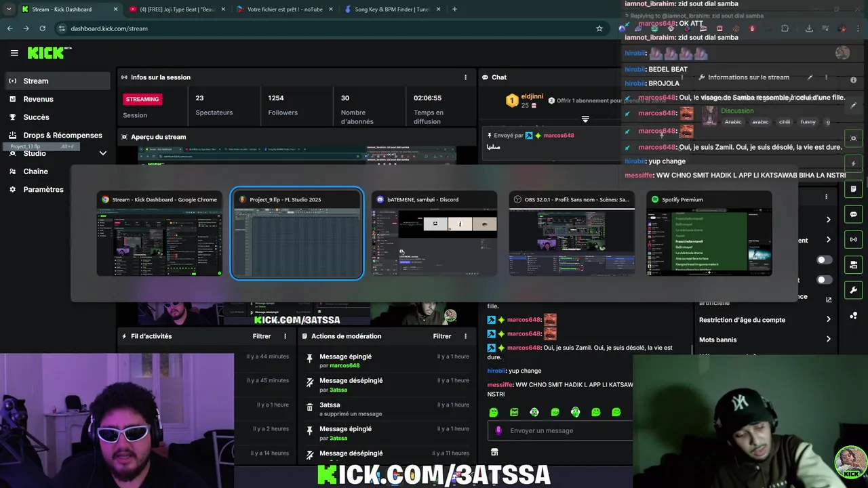Open the Actions de modération options menu
This screenshot has height=488, width=868.
[465, 336]
